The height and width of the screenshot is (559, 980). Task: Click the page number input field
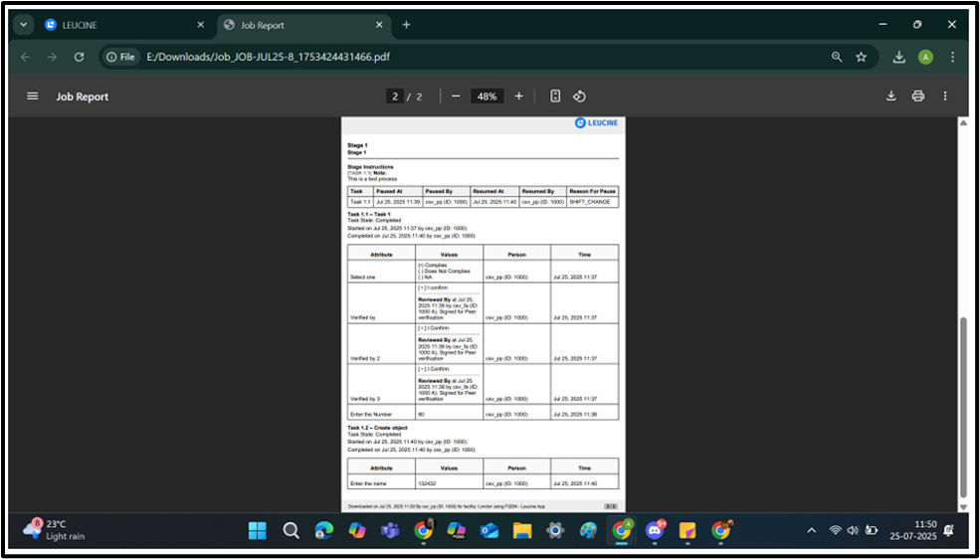point(395,96)
